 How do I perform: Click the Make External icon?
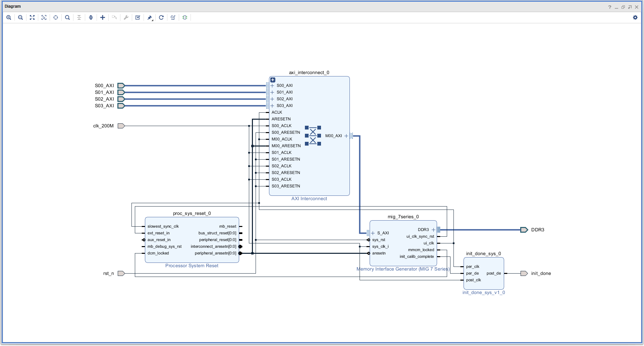114,17
